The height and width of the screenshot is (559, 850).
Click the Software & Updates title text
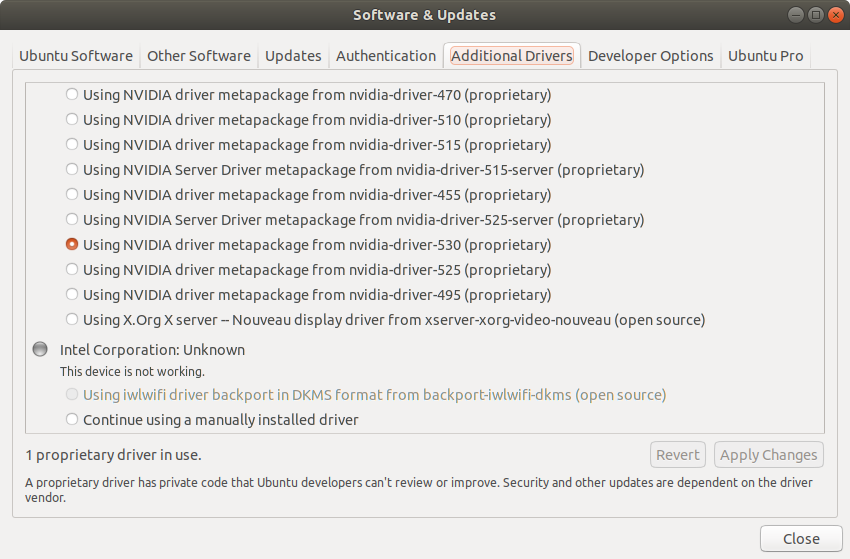424,15
